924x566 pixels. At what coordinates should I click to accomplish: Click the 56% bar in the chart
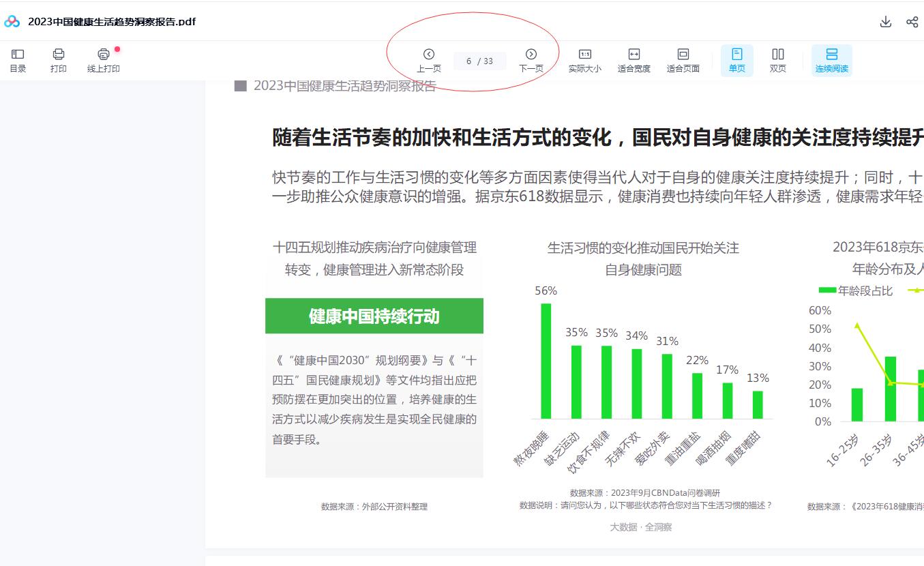click(x=545, y=361)
